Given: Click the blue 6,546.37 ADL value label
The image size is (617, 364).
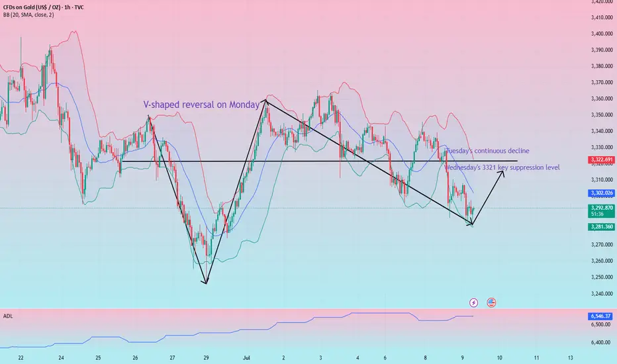Looking at the screenshot, I should (x=602, y=316).
